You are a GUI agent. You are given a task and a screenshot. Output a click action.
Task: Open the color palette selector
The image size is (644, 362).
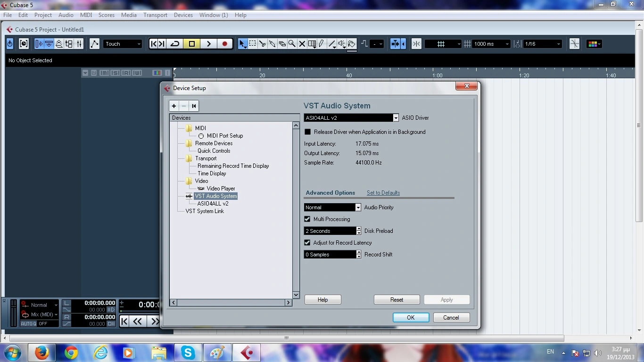[x=594, y=44]
